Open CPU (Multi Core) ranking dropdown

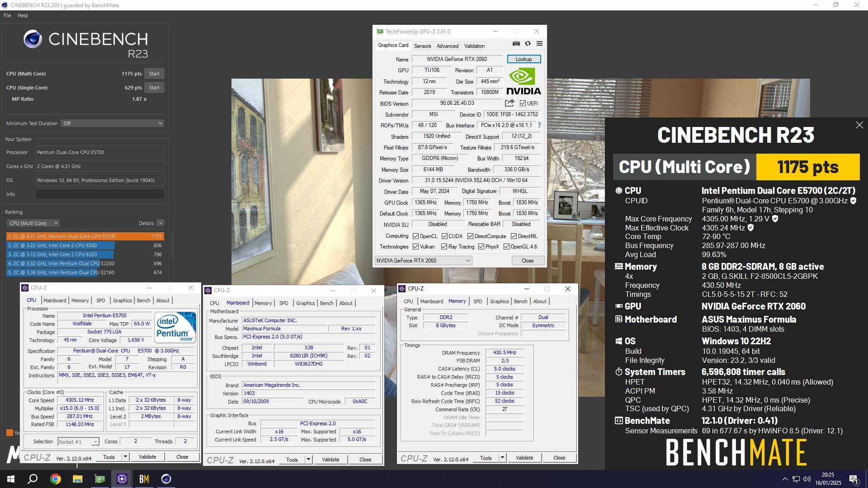point(33,223)
